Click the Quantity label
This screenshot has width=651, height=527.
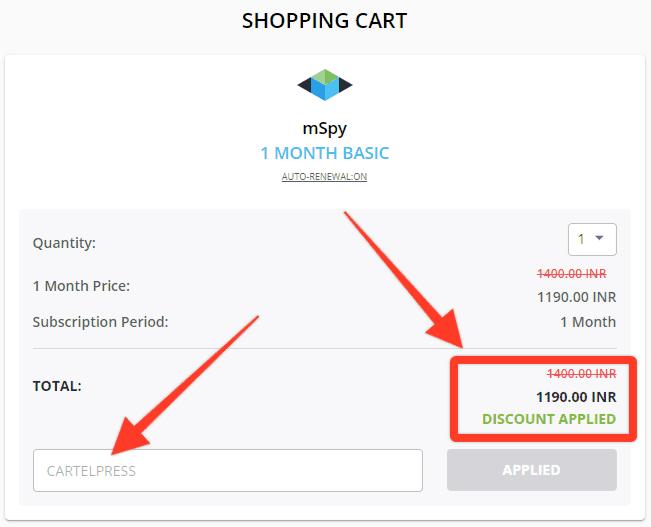pos(64,243)
